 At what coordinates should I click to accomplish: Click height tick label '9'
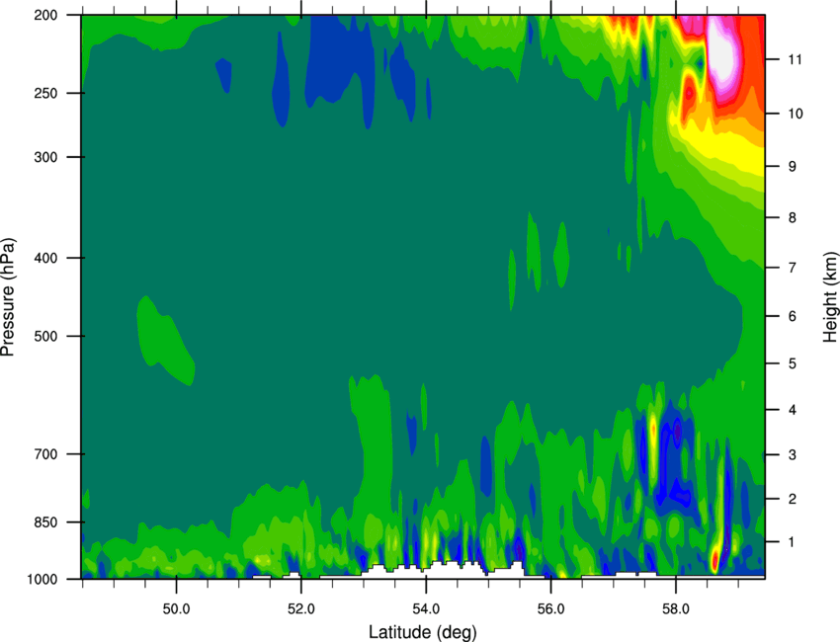793,166
